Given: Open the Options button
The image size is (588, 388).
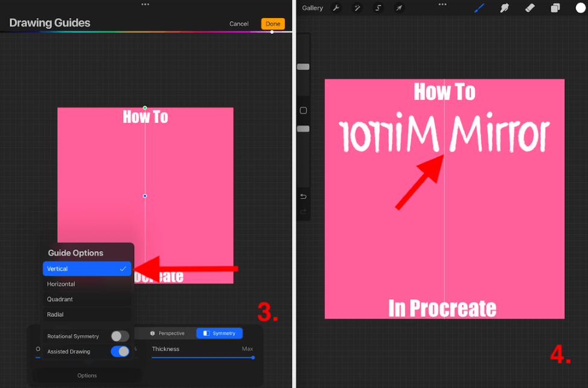Looking at the screenshot, I should [87, 375].
